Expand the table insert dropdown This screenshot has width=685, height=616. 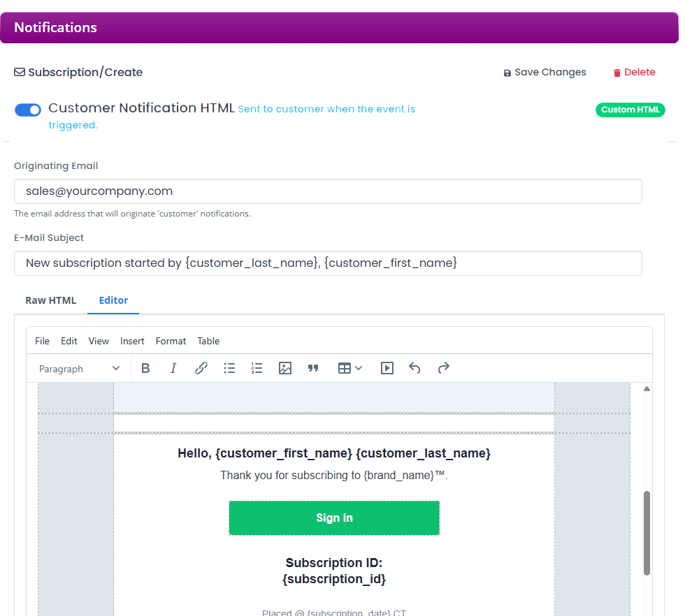[350, 368]
